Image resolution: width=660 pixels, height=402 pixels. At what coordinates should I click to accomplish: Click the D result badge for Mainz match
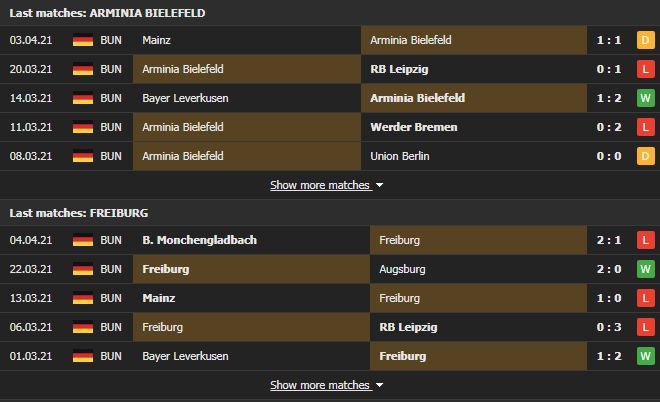(645, 40)
